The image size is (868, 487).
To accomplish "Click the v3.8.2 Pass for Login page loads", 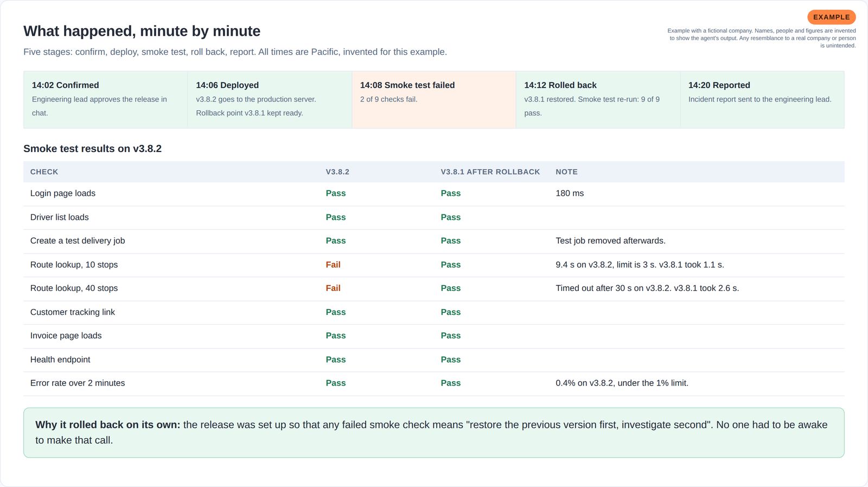I will [336, 193].
